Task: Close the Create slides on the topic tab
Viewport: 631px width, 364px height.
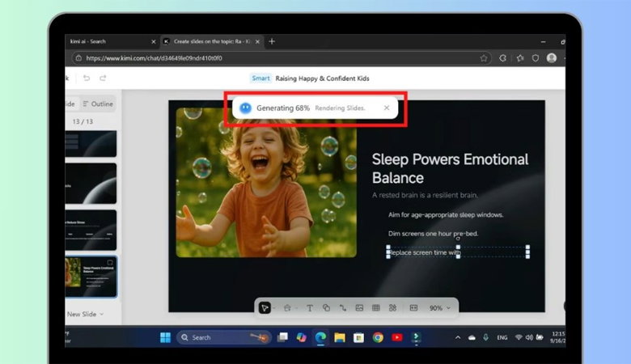Action: pos(257,41)
